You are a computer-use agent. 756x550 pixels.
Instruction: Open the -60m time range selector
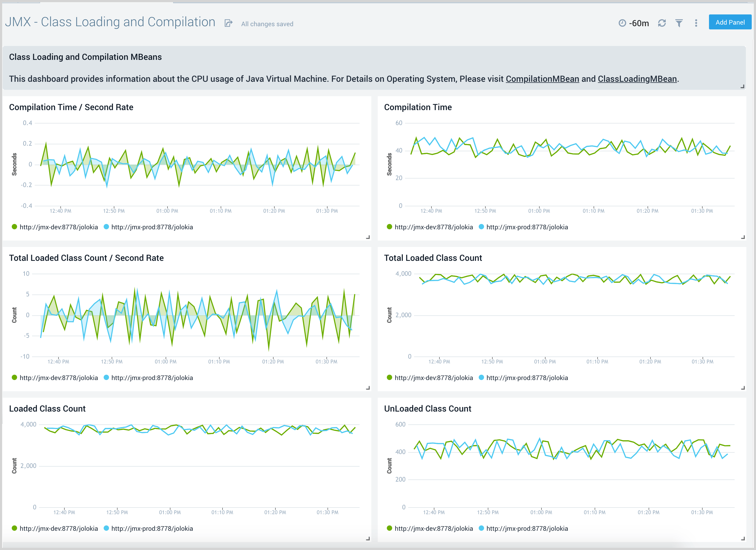pos(638,23)
